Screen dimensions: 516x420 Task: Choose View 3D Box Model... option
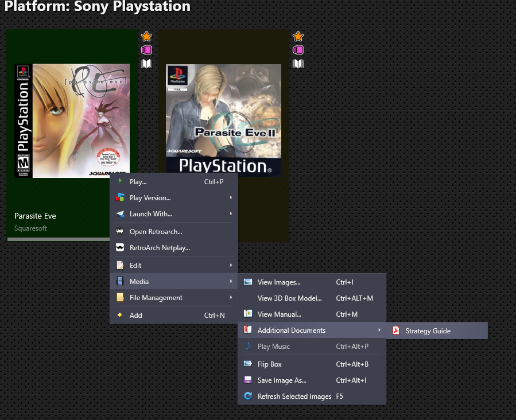(x=312, y=298)
